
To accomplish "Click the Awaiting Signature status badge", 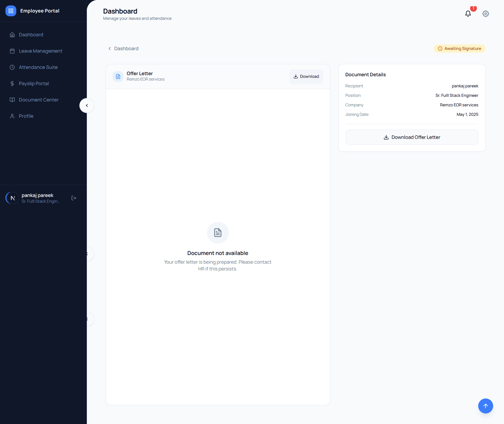I will (459, 49).
